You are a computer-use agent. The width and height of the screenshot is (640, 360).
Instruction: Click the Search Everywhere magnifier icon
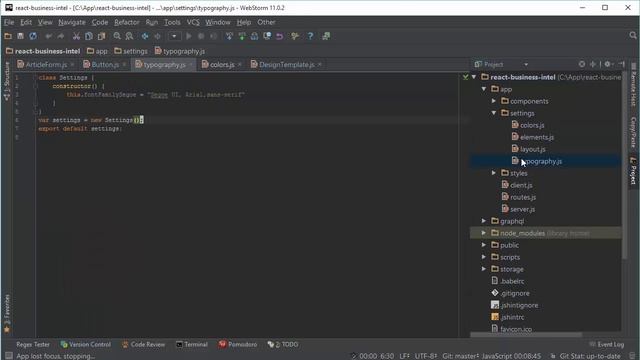(633, 36)
